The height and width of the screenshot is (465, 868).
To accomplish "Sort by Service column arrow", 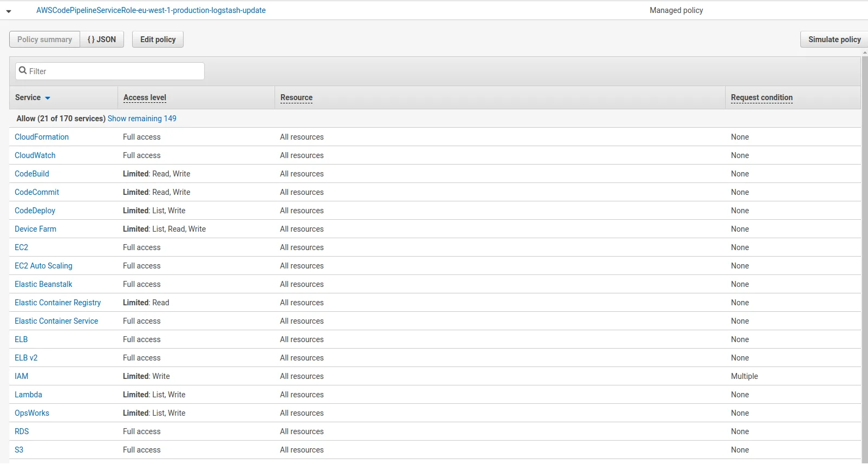I will pos(48,98).
